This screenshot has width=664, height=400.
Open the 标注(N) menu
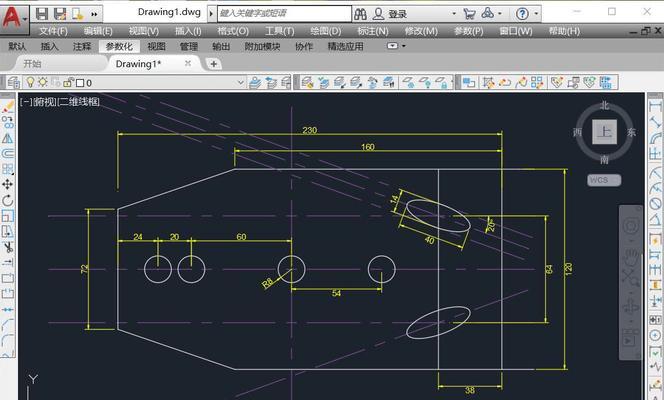point(373,31)
